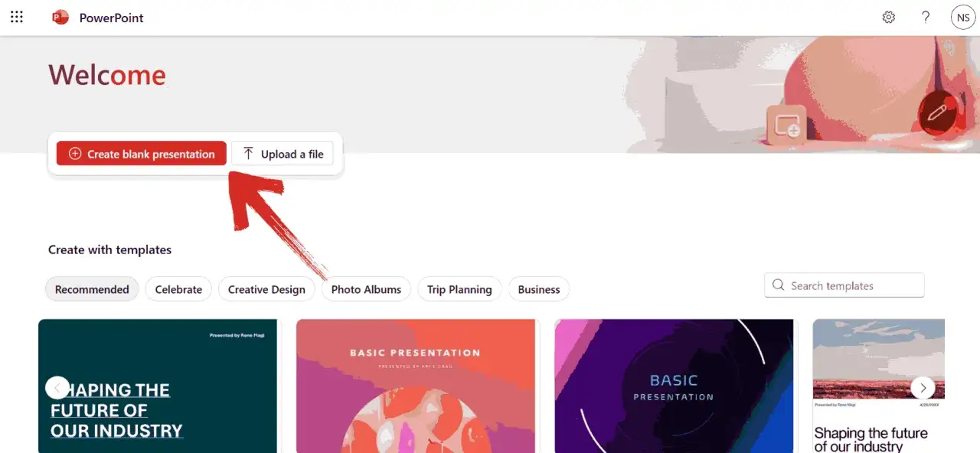Open the pink Basic Presentation template
This screenshot has width=980, height=453.
(417, 386)
